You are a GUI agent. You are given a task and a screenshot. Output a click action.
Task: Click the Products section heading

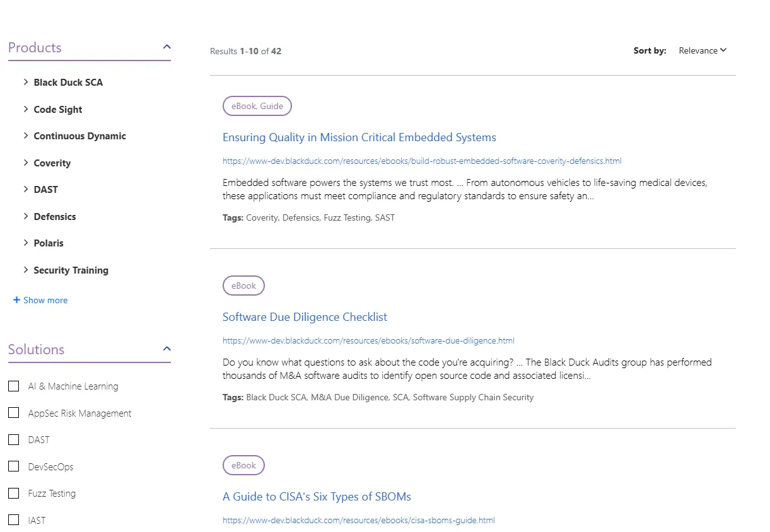tap(35, 47)
